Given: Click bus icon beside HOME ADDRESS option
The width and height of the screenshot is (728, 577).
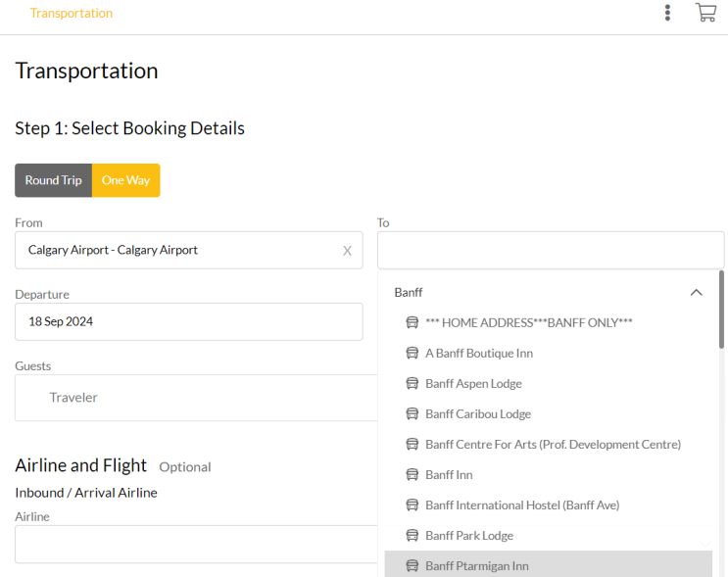Looking at the screenshot, I should (413, 322).
